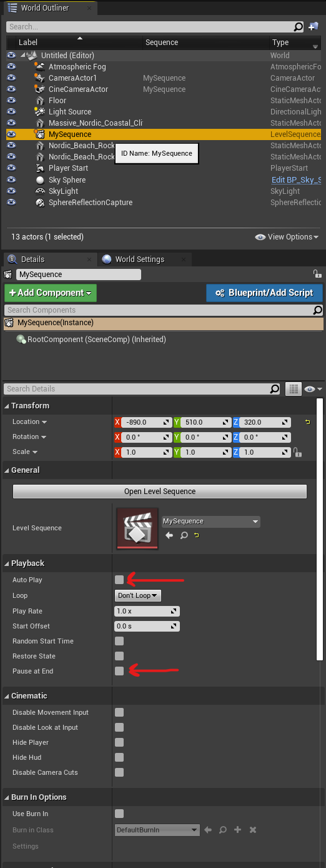Switch to the World Settings tab
This screenshot has height=868, width=326.
[x=139, y=260]
